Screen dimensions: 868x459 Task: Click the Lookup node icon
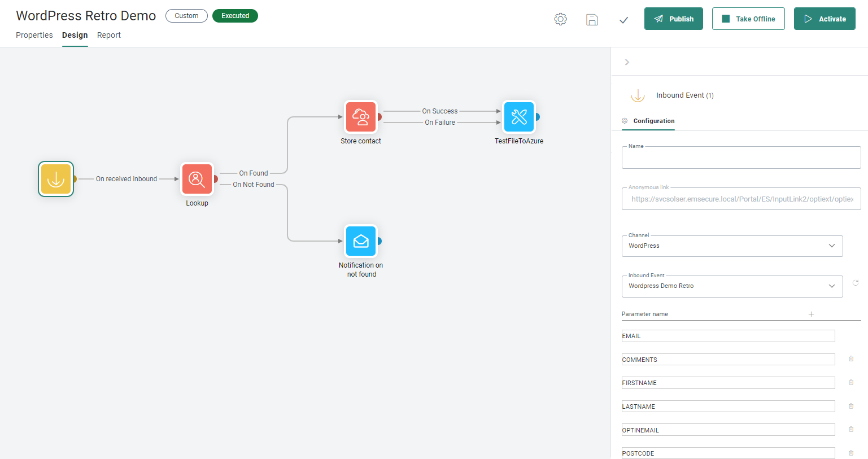(x=197, y=179)
